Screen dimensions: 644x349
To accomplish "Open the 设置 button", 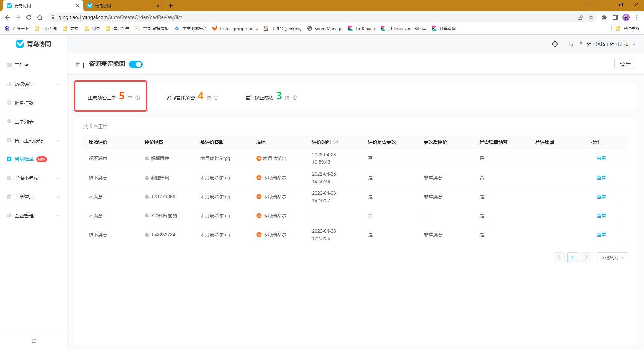I will coord(625,64).
